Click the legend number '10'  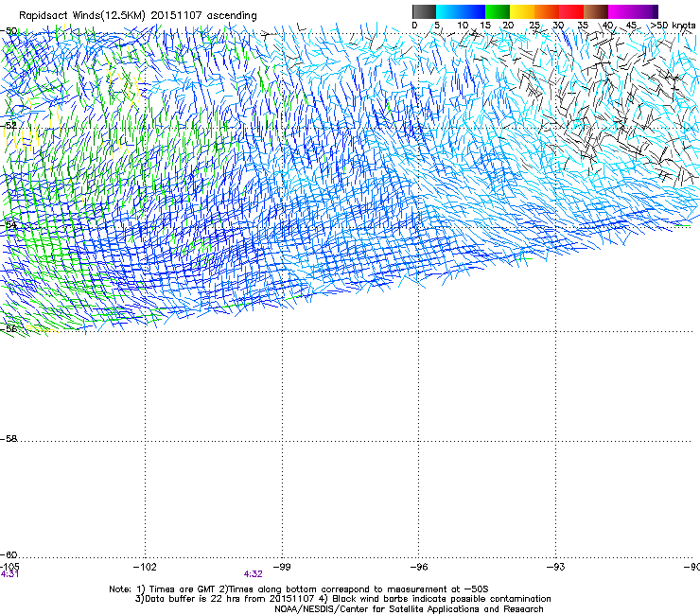pyautogui.click(x=463, y=26)
